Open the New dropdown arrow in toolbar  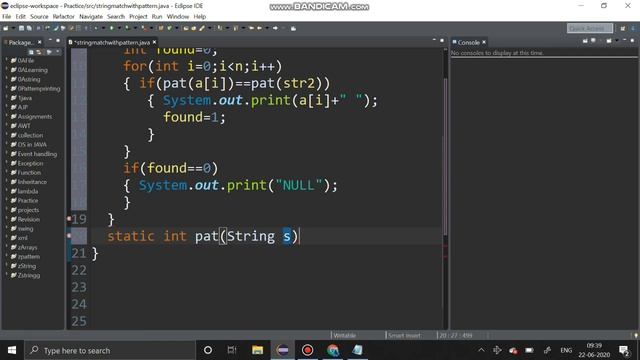13,28
